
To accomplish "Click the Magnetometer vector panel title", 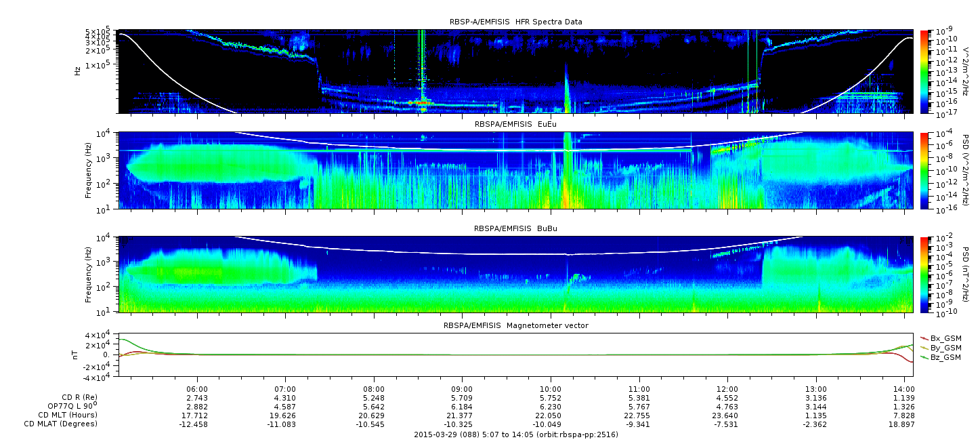I will [x=515, y=325].
